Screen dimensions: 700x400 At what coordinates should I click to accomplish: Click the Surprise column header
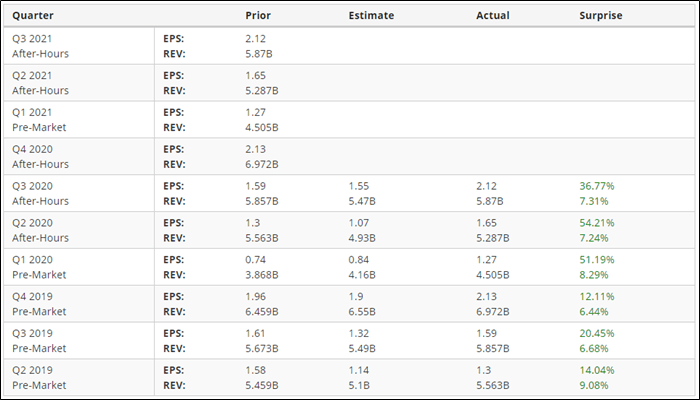tap(600, 16)
